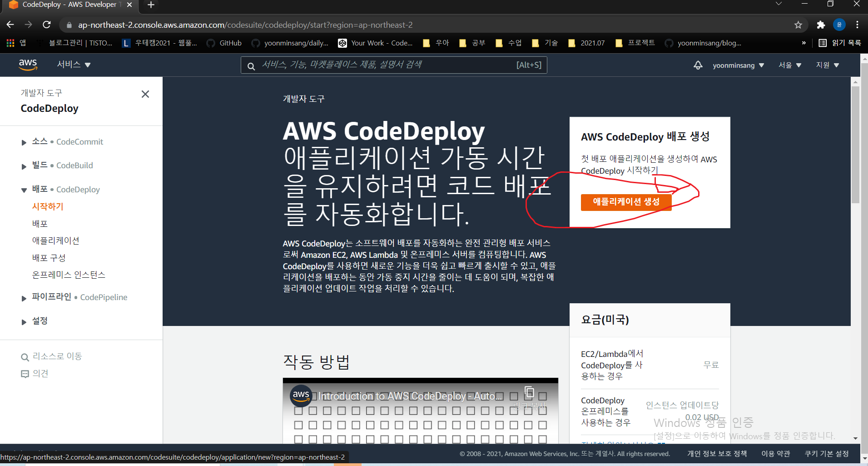Bookmark this page with star icon
Viewport: 868px width, 466px height.
tap(798, 25)
